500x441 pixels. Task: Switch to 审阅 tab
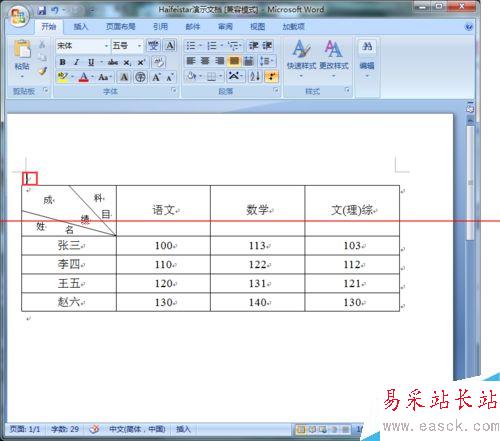[225, 26]
